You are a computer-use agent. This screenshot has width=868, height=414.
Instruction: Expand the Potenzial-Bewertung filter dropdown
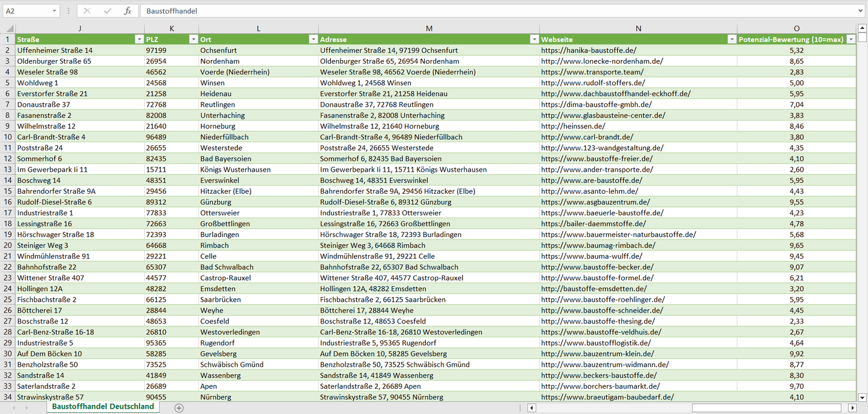click(x=851, y=40)
